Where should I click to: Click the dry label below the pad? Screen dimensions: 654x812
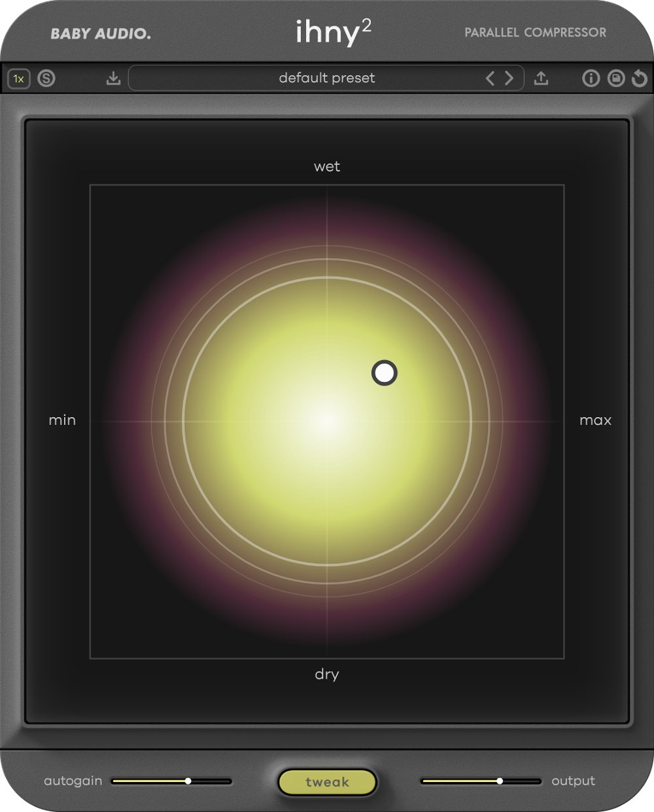tap(327, 674)
